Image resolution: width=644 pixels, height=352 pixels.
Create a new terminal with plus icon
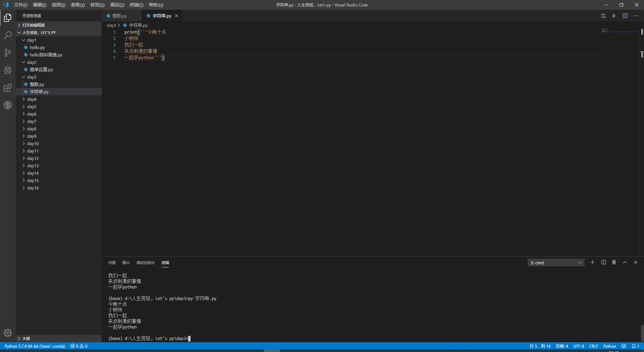coord(593,262)
